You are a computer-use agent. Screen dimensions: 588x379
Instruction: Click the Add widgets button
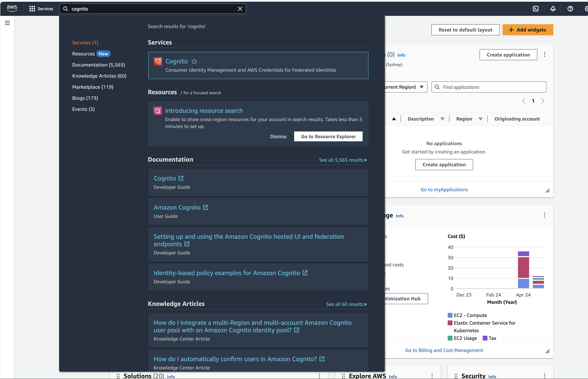click(528, 30)
